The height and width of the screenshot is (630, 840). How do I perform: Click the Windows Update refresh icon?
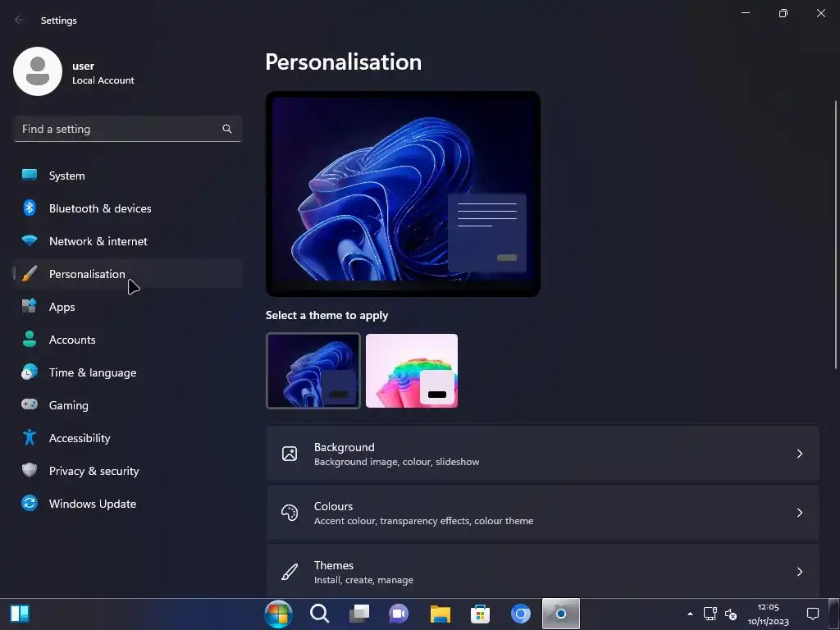point(30,503)
